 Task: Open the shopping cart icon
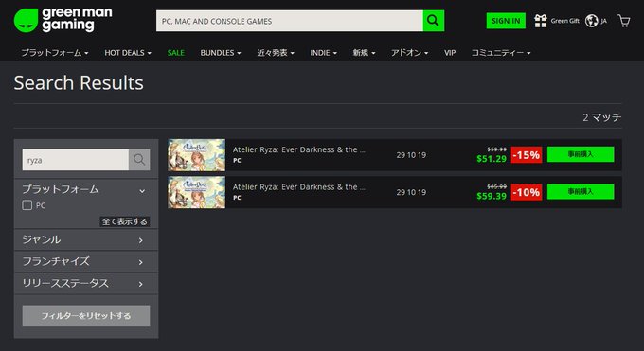(x=624, y=21)
